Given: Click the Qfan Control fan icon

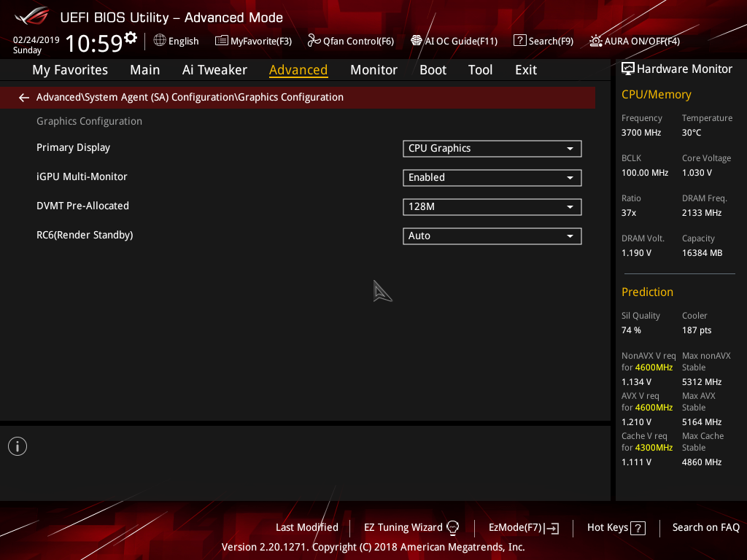Looking at the screenshot, I should coord(314,41).
